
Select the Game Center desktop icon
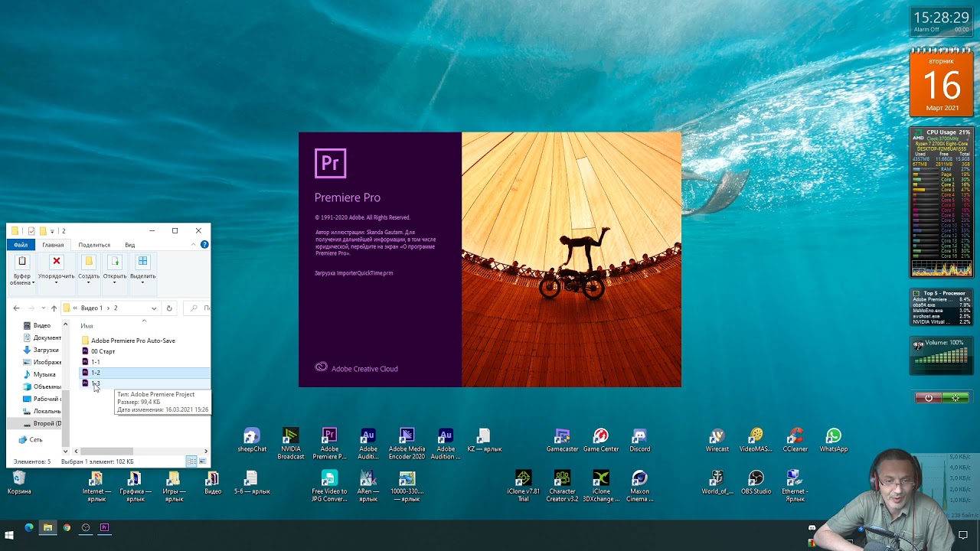pyautogui.click(x=601, y=441)
